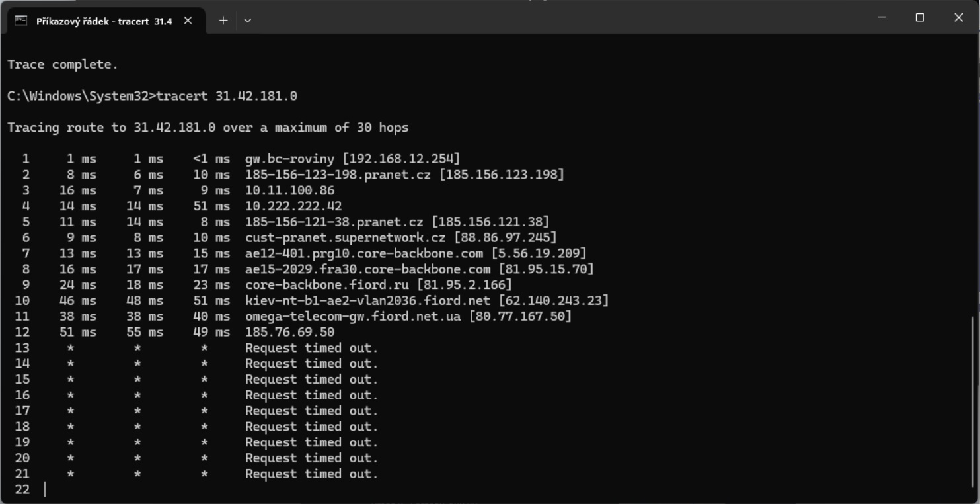
Task: Click the 185.76.69.50 address at hop 12
Action: [289, 332]
